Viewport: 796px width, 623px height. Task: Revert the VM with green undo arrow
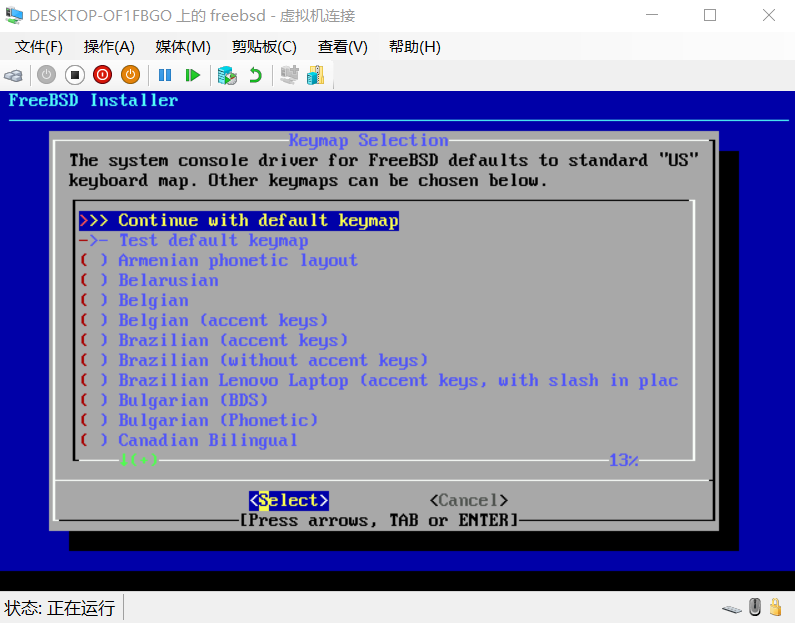coord(255,76)
